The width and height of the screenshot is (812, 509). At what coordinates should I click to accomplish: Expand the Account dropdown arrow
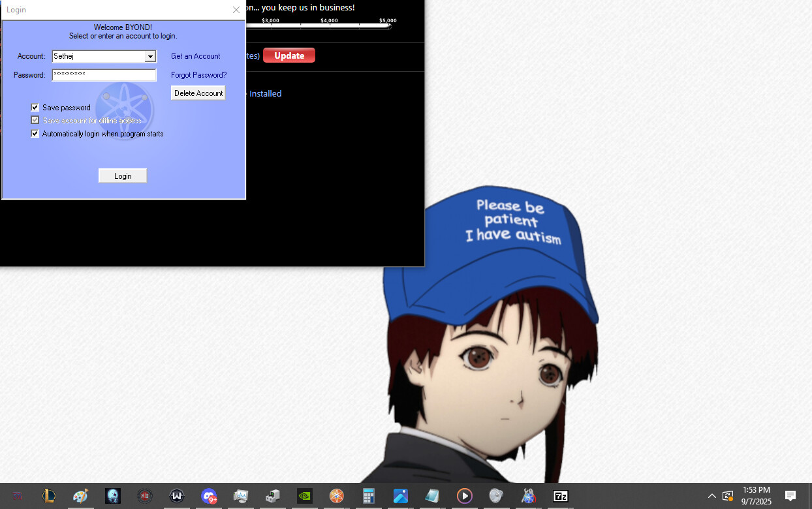[x=150, y=57]
